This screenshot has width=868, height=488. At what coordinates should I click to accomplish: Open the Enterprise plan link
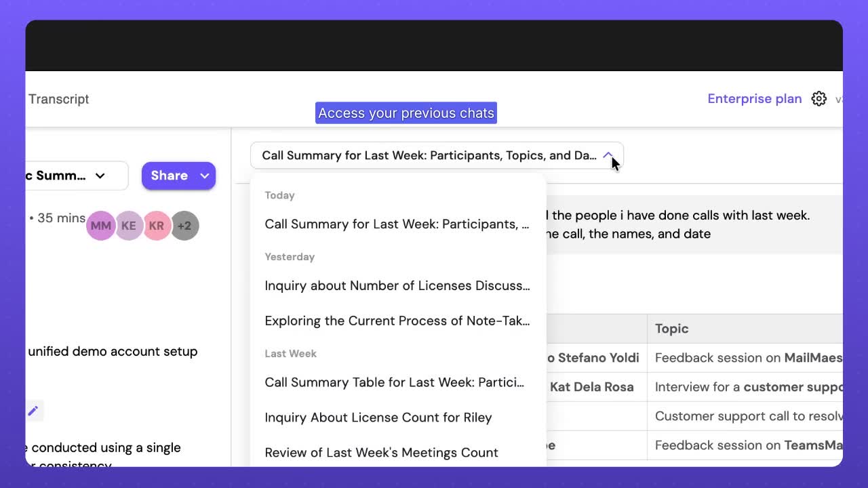coord(754,98)
